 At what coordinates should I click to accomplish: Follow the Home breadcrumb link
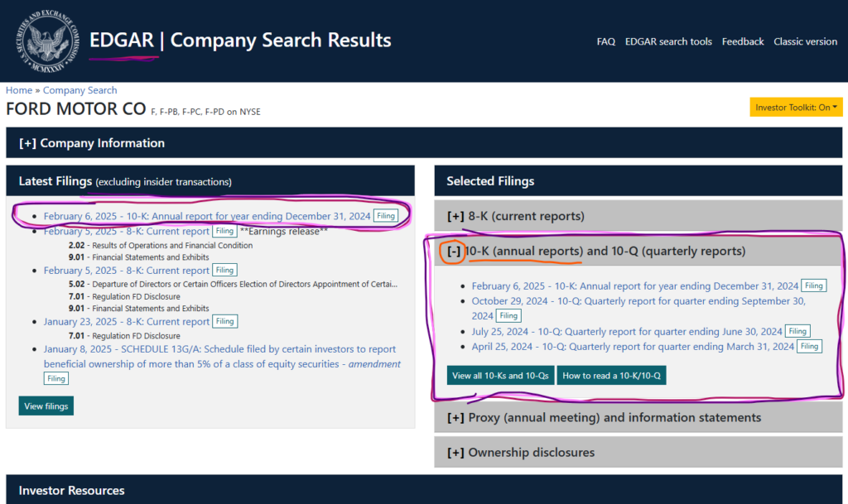[x=19, y=90]
